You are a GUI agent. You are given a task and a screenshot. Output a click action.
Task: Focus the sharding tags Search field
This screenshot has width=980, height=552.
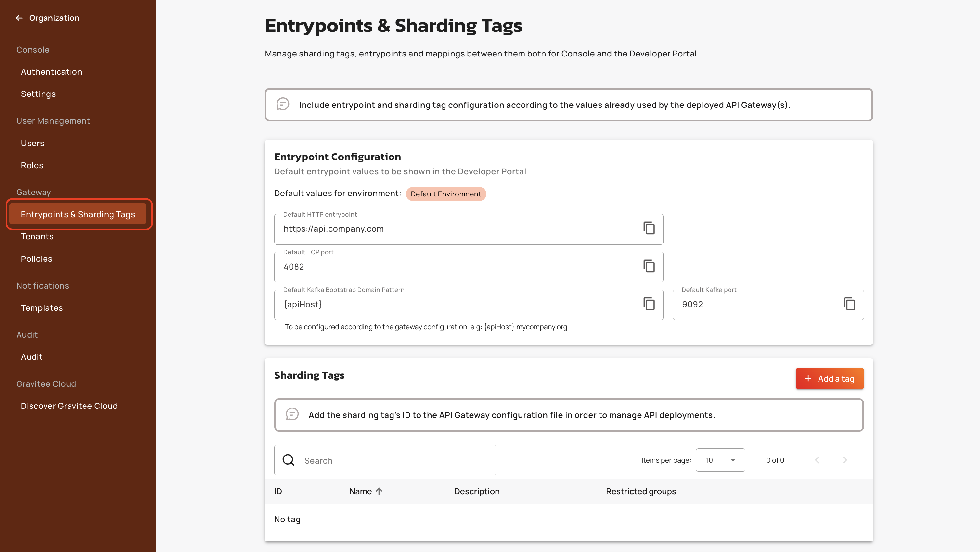tap(396, 461)
